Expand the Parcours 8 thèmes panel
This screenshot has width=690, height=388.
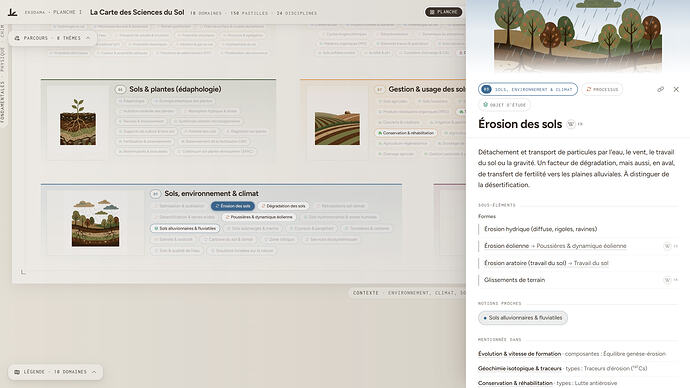[52, 38]
